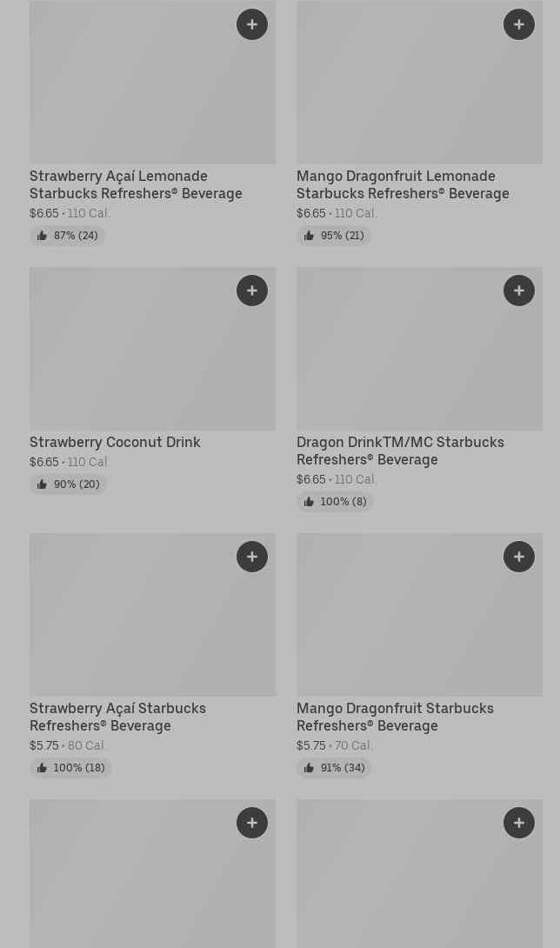Select Mango Dragonfruit Starbucks Refreshers Beverage title

tap(395, 717)
